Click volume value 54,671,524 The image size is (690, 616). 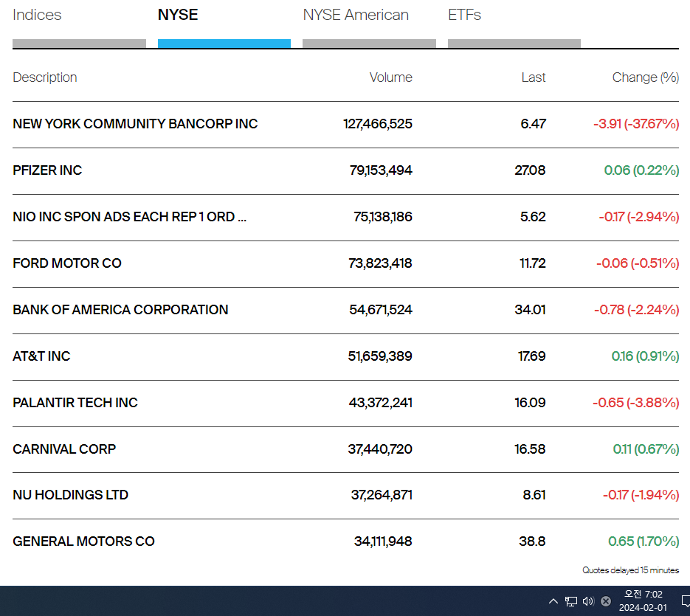[x=381, y=310]
